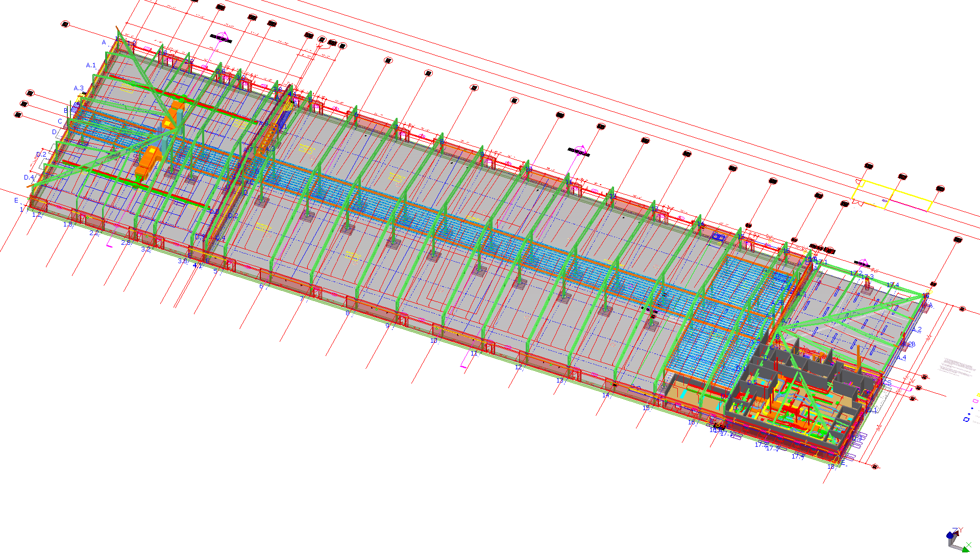Screen dimensions: 980x557
Task: Click the topmost-left grid bubble marker
Action: click(65, 24)
